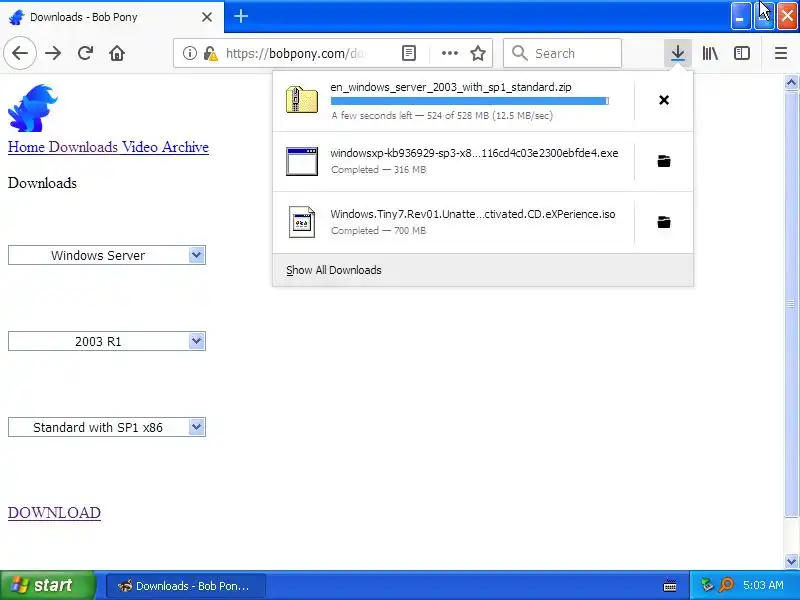
Task: Click the DOWNLOAD link
Action: (x=54, y=513)
